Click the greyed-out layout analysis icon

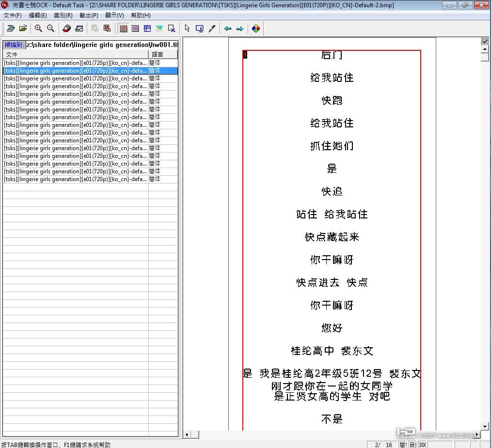tap(95, 29)
